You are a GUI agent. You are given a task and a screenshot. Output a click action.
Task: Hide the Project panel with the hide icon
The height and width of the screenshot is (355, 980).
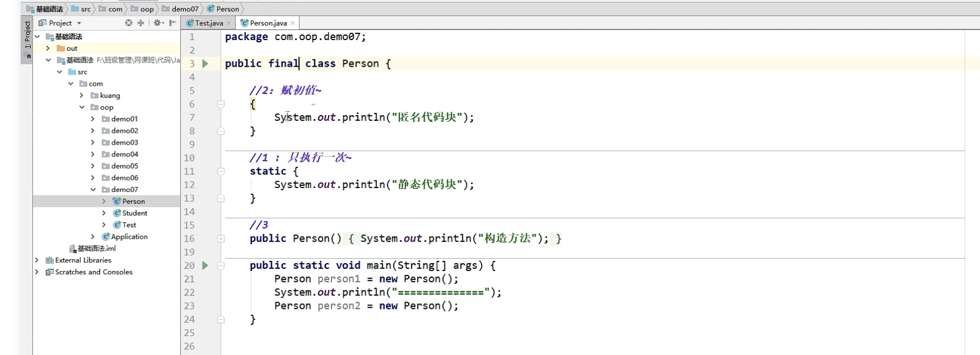[x=173, y=23]
